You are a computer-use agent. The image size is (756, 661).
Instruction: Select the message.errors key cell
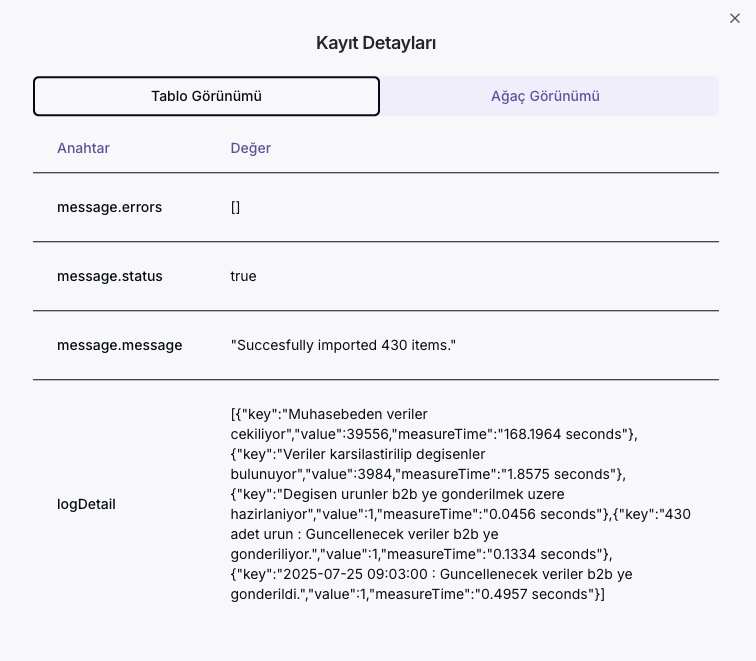pyautogui.click(x=109, y=207)
